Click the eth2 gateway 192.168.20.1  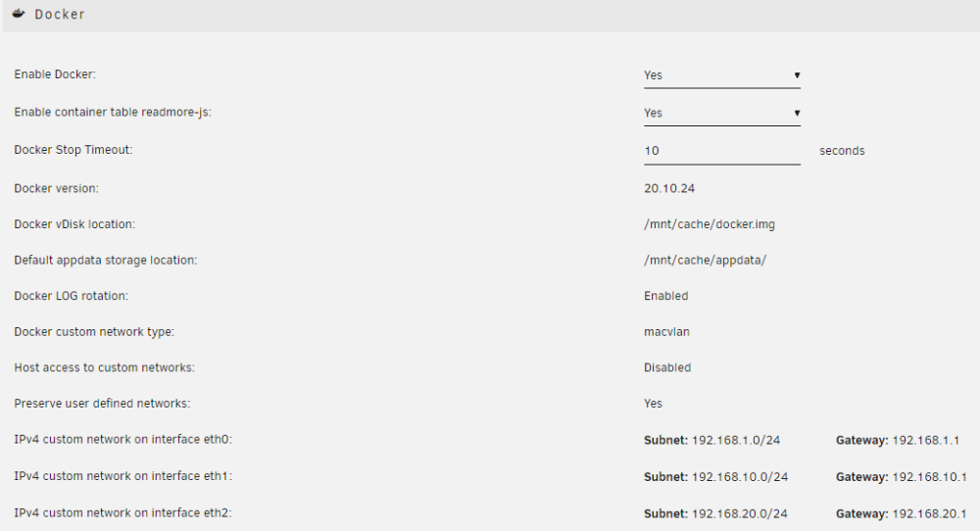click(929, 514)
